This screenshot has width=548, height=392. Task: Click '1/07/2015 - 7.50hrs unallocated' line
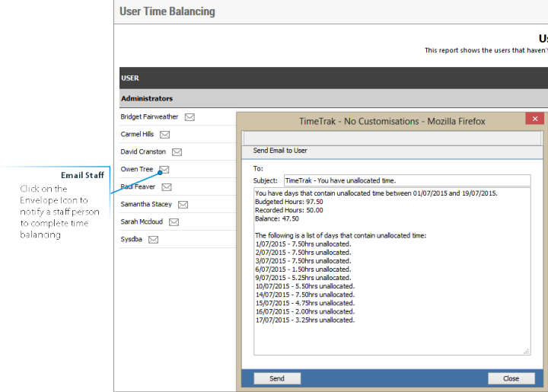[x=303, y=244]
